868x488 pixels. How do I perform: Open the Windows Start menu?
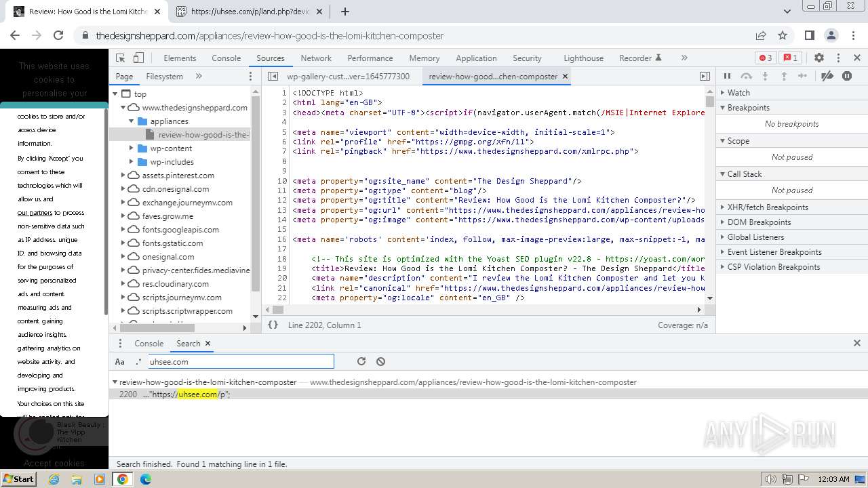[x=19, y=479]
